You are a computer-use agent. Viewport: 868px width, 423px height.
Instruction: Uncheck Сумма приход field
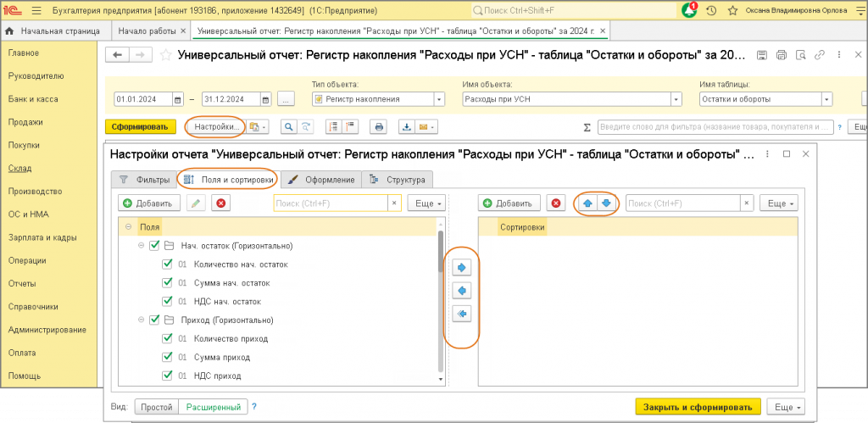[x=167, y=357]
